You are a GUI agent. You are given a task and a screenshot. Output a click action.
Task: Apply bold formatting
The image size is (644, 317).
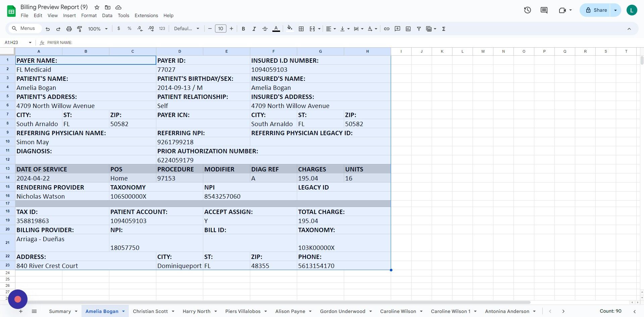(x=243, y=29)
